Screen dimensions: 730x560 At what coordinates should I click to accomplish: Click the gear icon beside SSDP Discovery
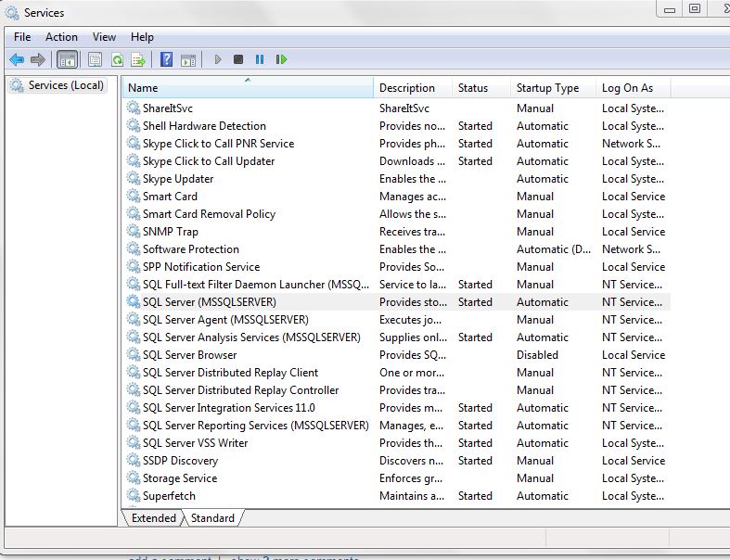(x=134, y=461)
